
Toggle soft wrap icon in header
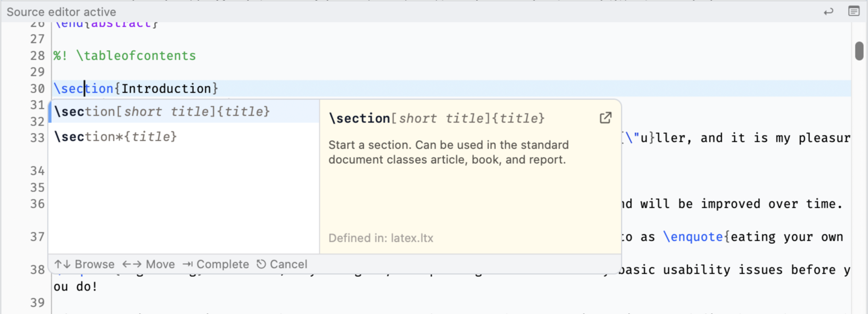click(828, 11)
